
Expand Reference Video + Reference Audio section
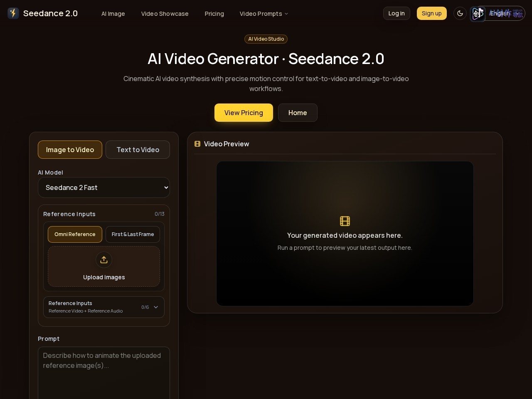(104, 307)
